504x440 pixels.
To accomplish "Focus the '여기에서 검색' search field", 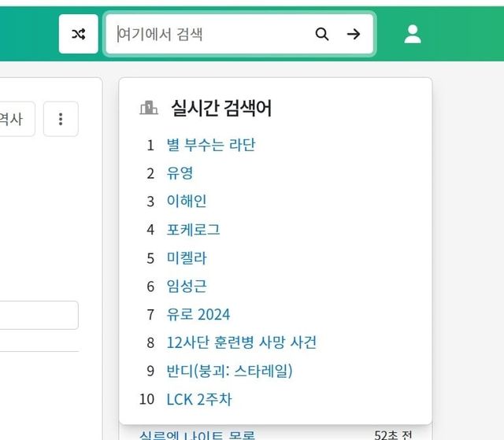I will pyautogui.click(x=209, y=34).
